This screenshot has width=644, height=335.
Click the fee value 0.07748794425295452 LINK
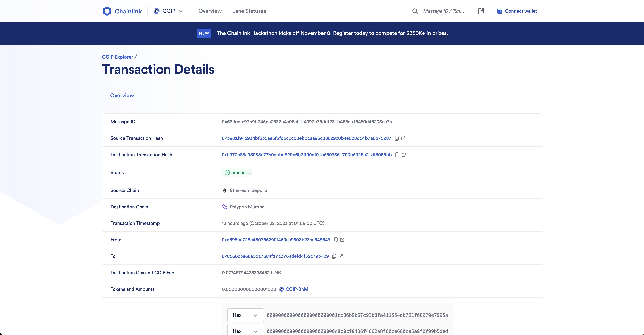(x=251, y=273)
